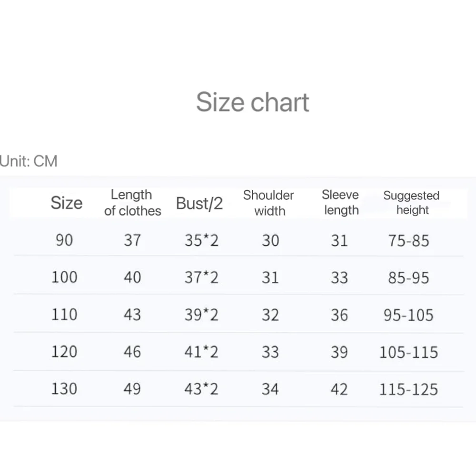The width and height of the screenshot is (476, 476).
Task: Select the size 130 cell
Action: click(64, 389)
